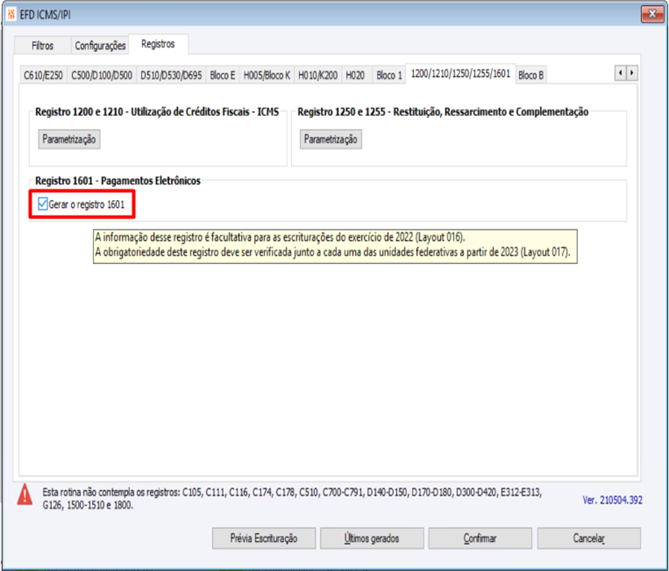
Task: Click the Registro 1250 e 1255 group heading
Action: (x=443, y=112)
